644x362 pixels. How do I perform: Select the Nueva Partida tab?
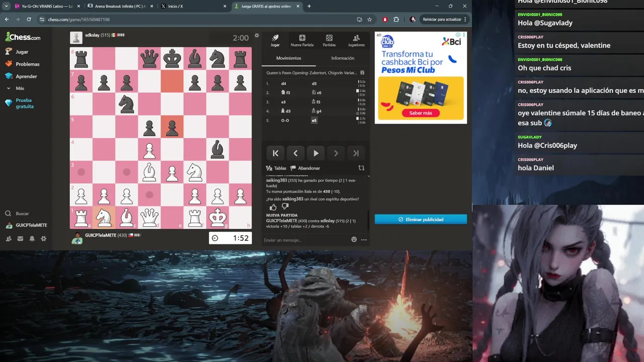[302, 41]
